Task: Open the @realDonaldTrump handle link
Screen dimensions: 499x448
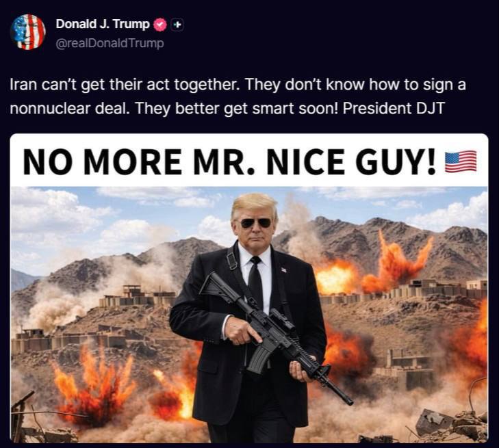Action: coord(110,43)
